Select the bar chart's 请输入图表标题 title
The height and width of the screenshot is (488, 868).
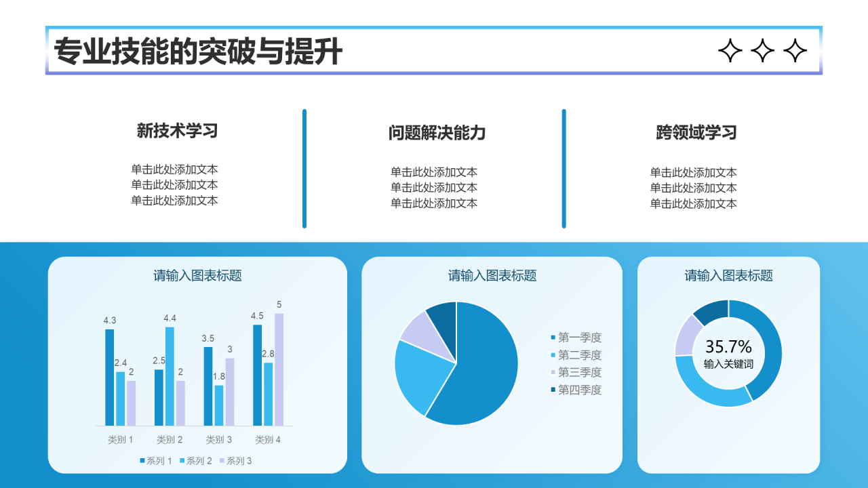click(x=197, y=276)
